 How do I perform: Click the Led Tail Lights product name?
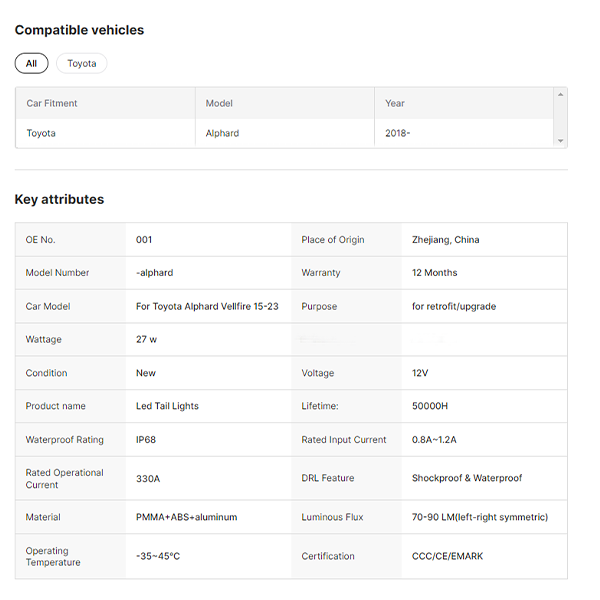pos(167,406)
